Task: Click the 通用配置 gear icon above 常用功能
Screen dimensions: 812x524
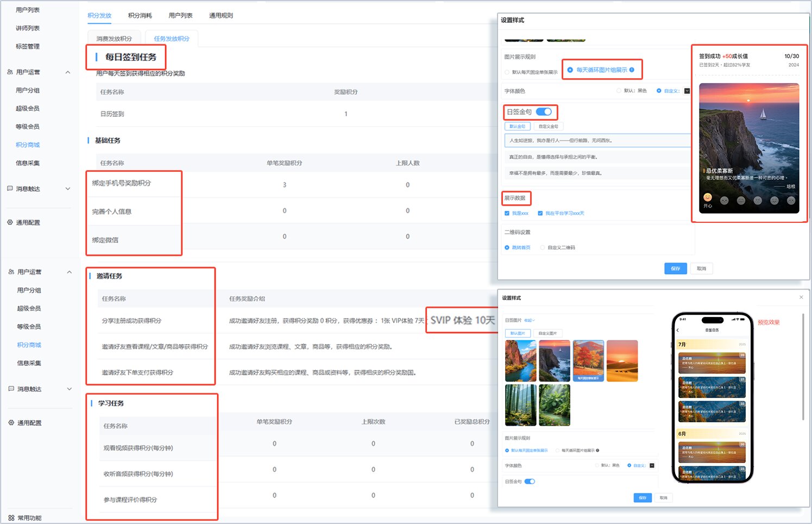Action: [11, 422]
